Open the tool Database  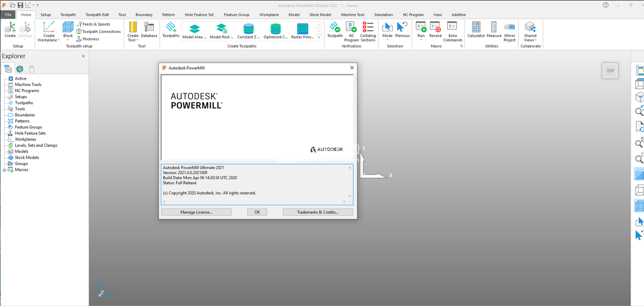pyautogui.click(x=149, y=30)
